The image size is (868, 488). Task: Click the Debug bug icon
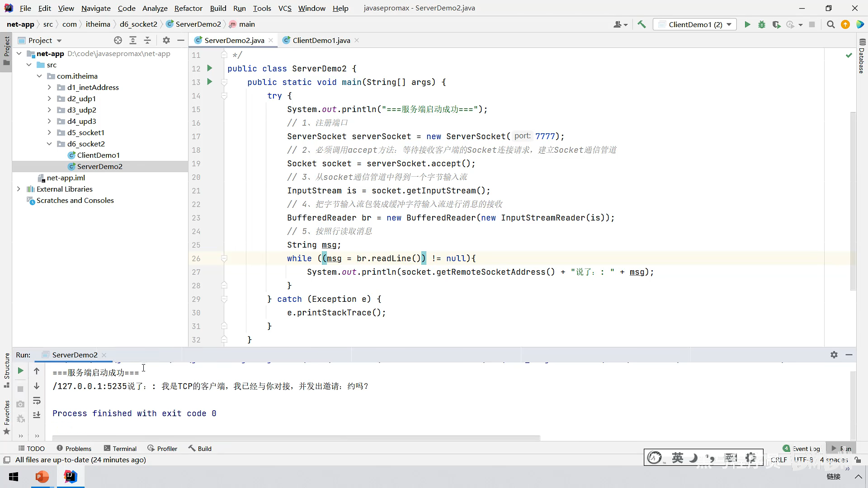pyautogui.click(x=762, y=24)
